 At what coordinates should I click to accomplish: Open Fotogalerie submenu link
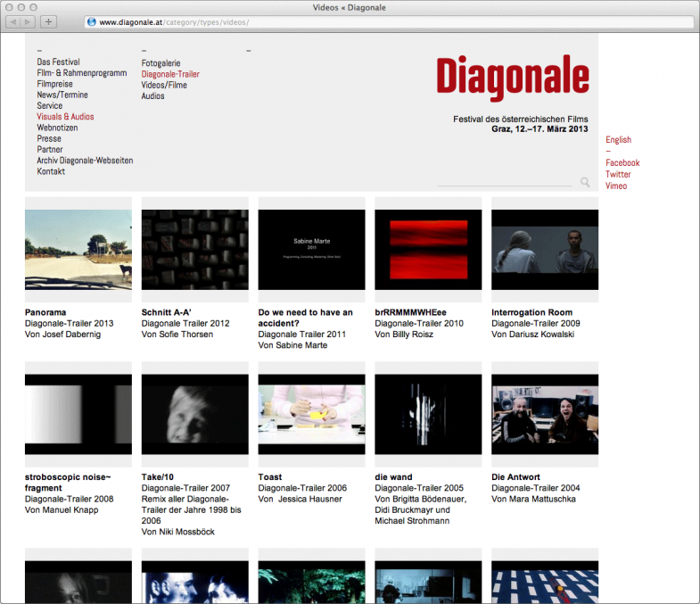161,63
